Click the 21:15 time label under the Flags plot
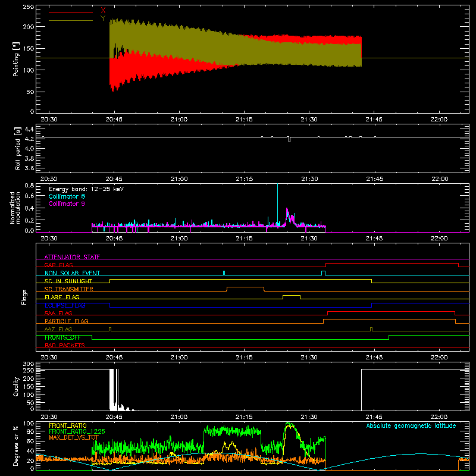Viewport: 476px width, 476px height. 244,358
